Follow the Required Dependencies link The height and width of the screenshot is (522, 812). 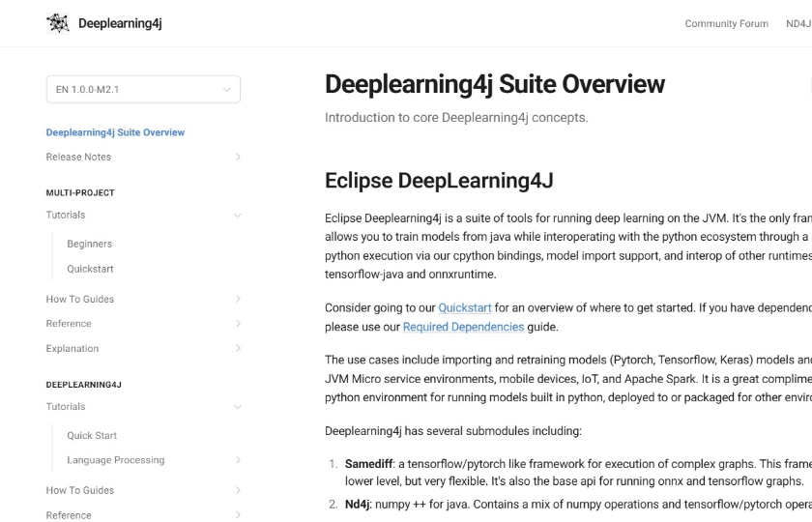[x=463, y=327]
